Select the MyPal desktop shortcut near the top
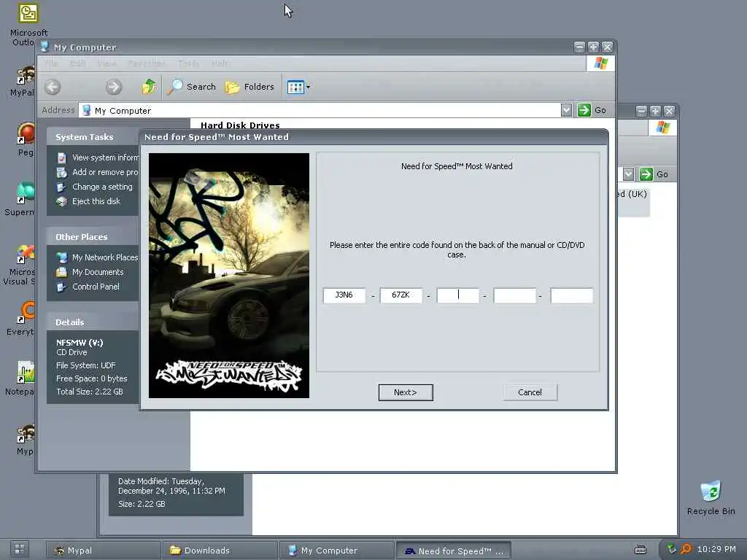Screen dimensions: 747x560 [23, 82]
